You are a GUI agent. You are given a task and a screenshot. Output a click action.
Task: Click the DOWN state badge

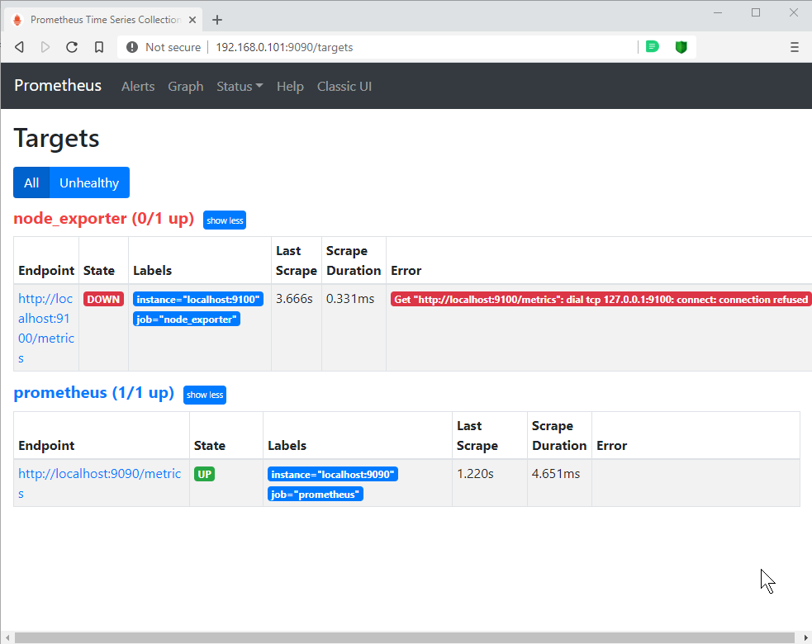pos(103,299)
